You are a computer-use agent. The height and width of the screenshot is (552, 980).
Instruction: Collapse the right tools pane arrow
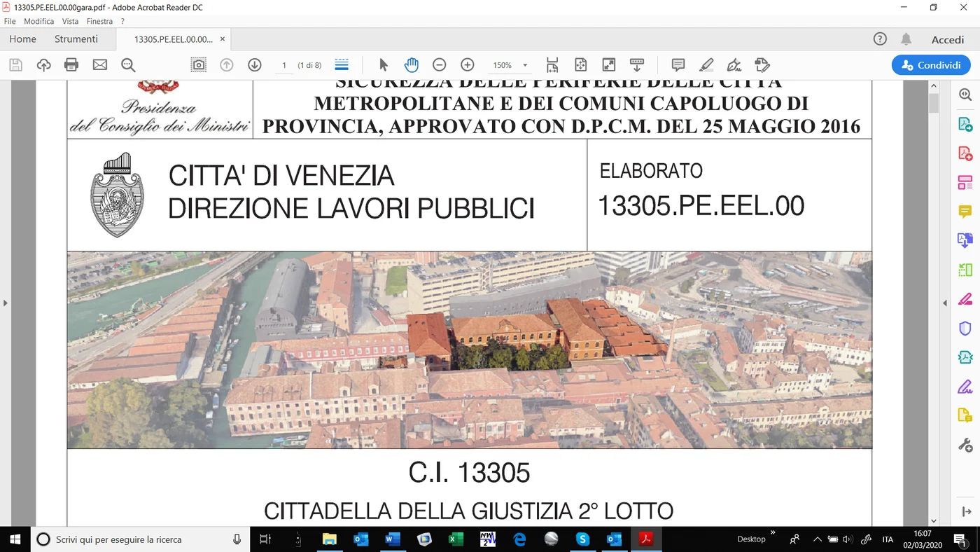(945, 303)
